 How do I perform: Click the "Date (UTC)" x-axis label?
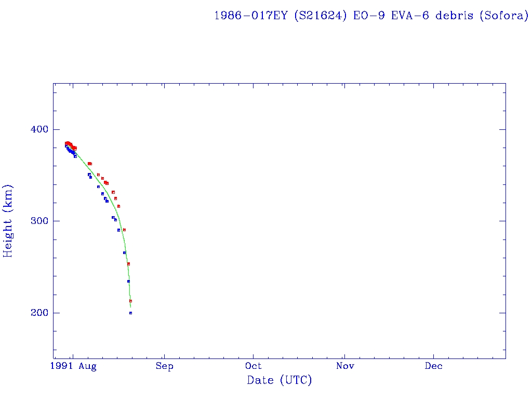coord(280,380)
